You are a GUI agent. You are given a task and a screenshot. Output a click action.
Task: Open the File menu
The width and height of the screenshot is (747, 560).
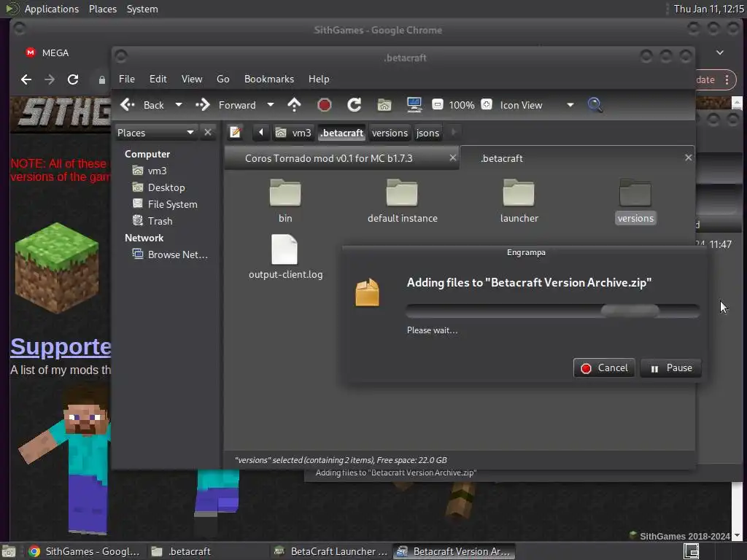pyautogui.click(x=127, y=79)
